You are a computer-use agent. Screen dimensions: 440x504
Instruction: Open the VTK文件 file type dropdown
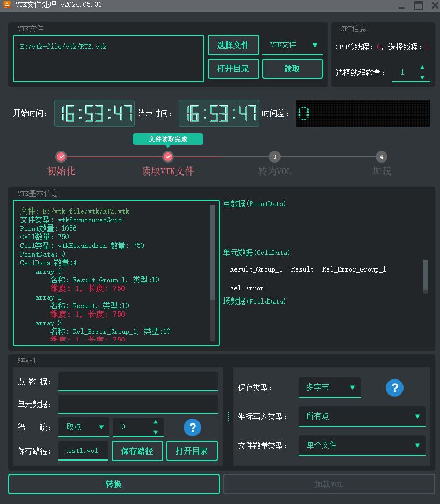point(292,45)
